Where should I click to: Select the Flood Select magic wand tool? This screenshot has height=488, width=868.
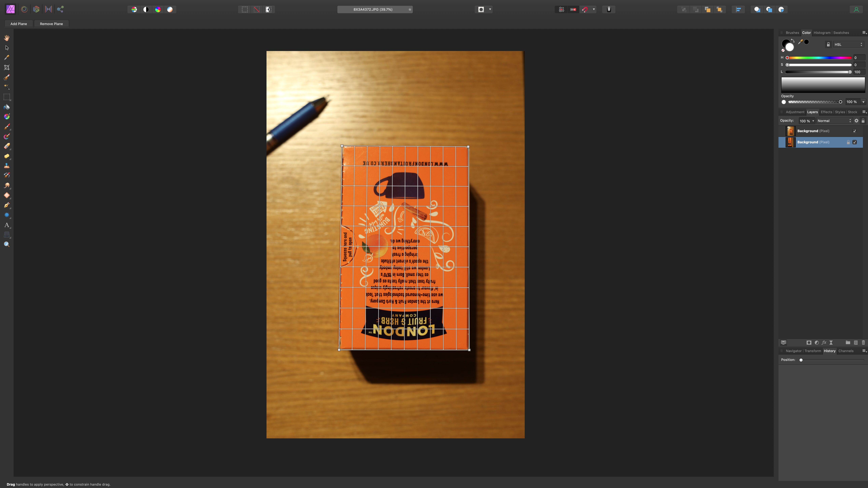7,87
